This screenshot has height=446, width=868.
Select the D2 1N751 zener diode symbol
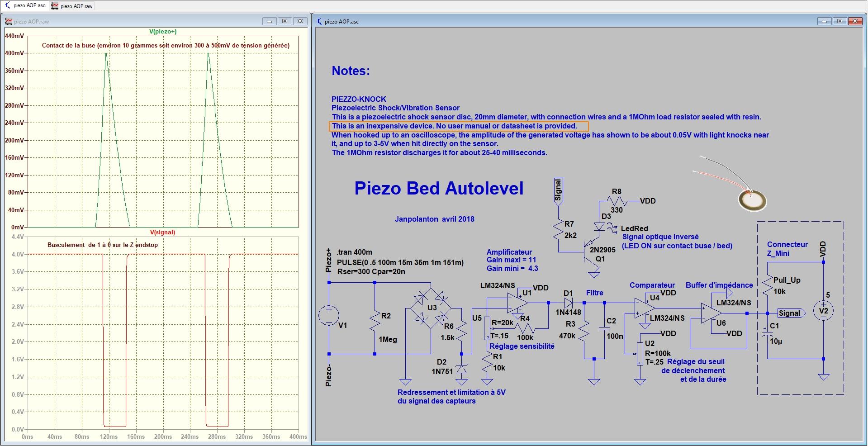tap(461, 369)
